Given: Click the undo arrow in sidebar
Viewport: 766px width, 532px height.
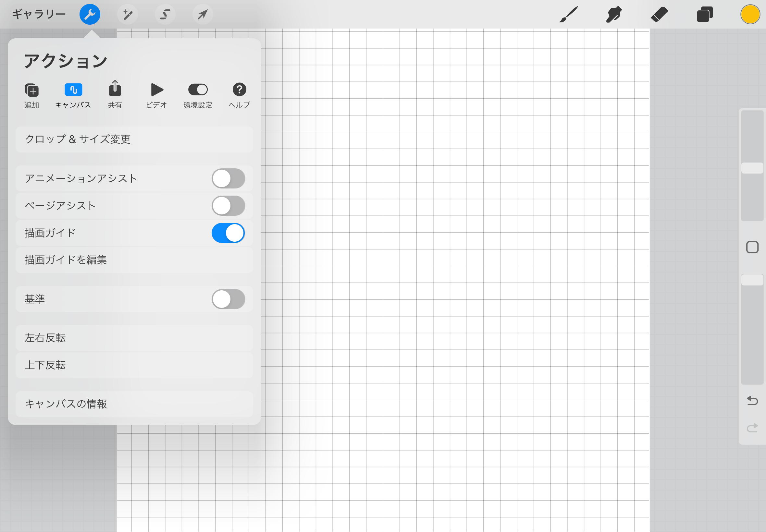Looking at the screenshot, I should (x=752, y=400).
